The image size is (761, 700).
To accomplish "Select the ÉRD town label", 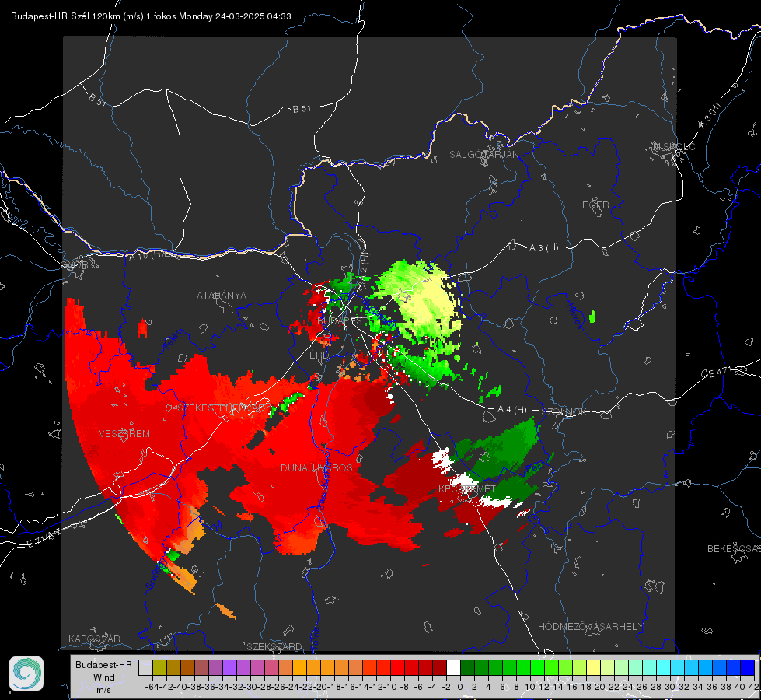I will pos(319,355).
